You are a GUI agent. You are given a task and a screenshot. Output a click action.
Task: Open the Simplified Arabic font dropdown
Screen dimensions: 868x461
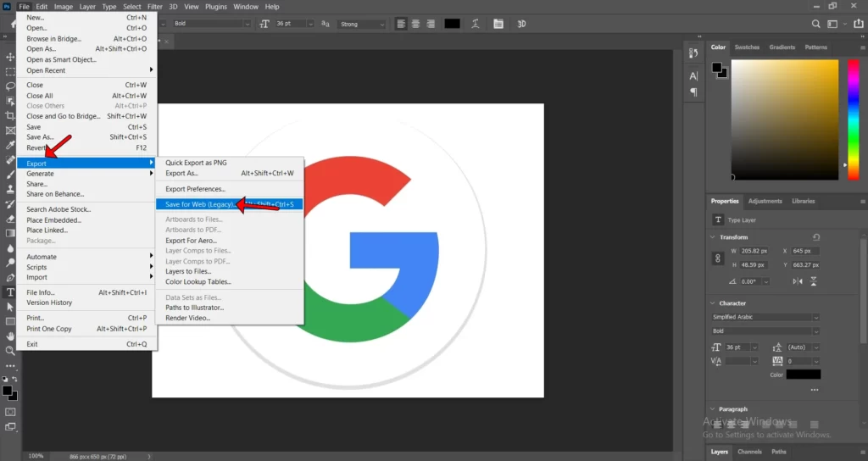point(815,317)
